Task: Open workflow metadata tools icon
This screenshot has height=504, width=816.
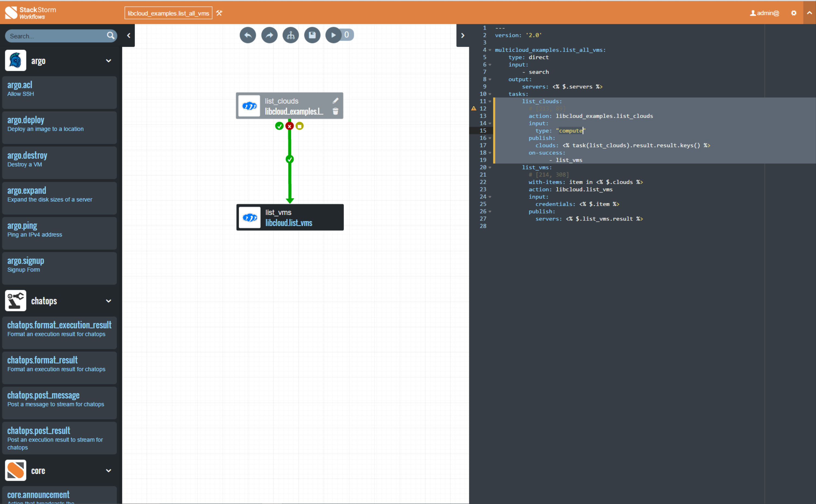Action: click(x=219, y=13)
